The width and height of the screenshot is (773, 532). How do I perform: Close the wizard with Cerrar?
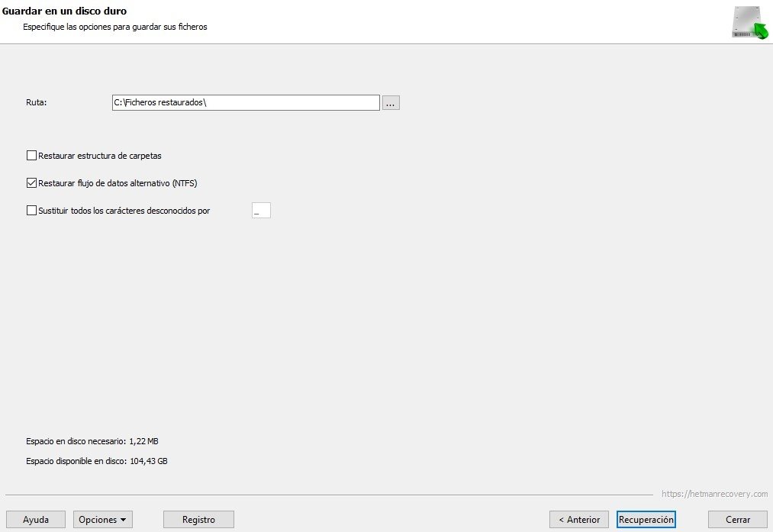(x=737, y=520)
